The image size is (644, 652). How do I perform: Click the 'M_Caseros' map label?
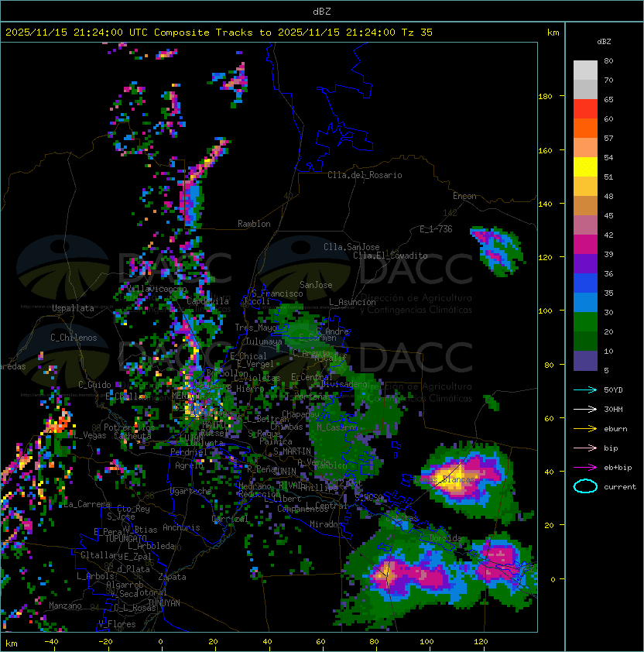coord(337,427)
